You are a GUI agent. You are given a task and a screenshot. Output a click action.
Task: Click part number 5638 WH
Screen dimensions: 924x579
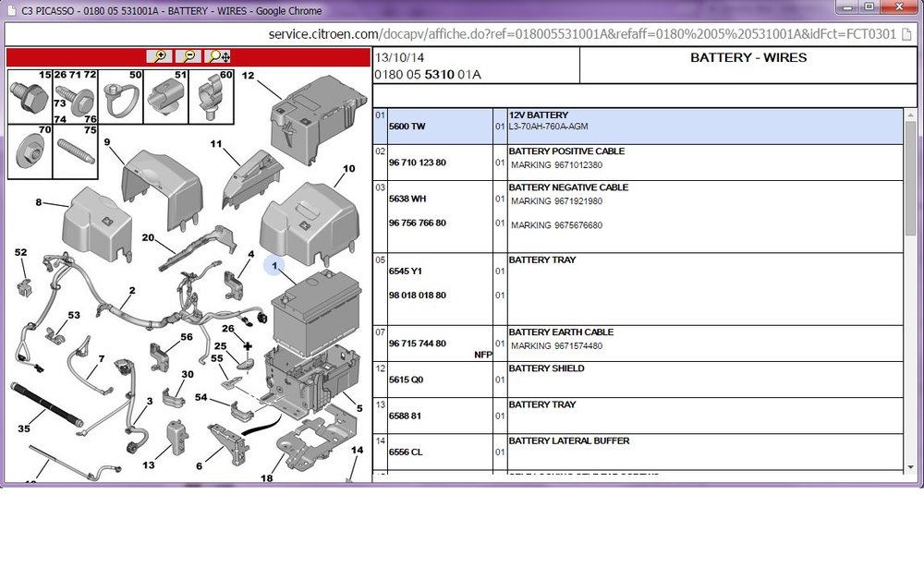[407, 199]
